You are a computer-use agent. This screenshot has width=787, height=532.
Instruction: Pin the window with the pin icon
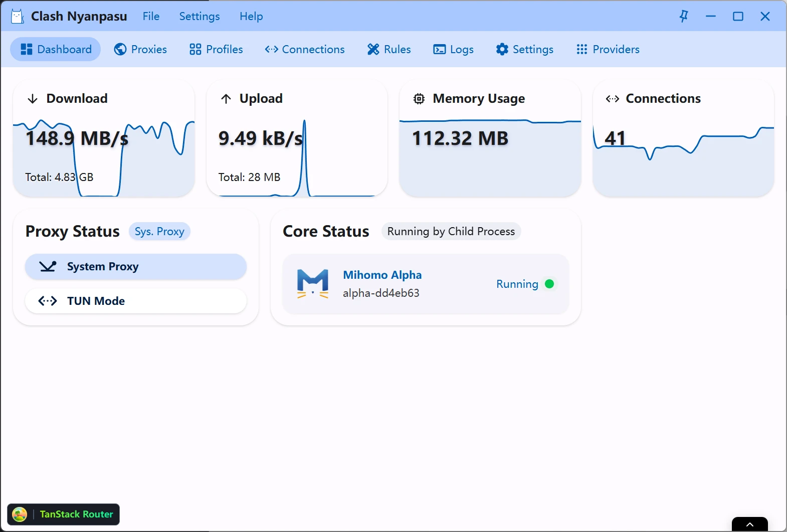point(684,17)
